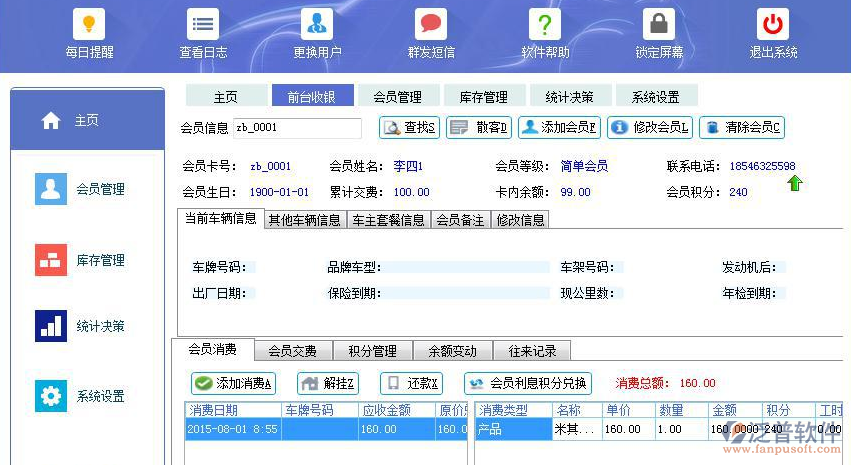Switch to the top 主页 tab
The image size is (851, 465).
point(226,96)
